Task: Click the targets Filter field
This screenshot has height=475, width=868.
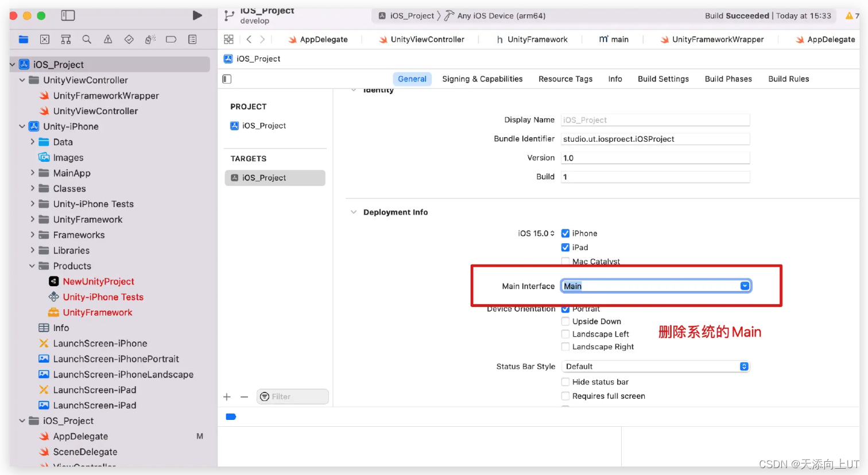Action: (x=292, y=396)
